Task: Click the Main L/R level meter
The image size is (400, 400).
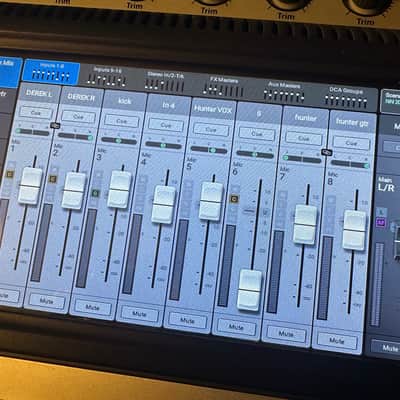Action: [x=377, y=284]
